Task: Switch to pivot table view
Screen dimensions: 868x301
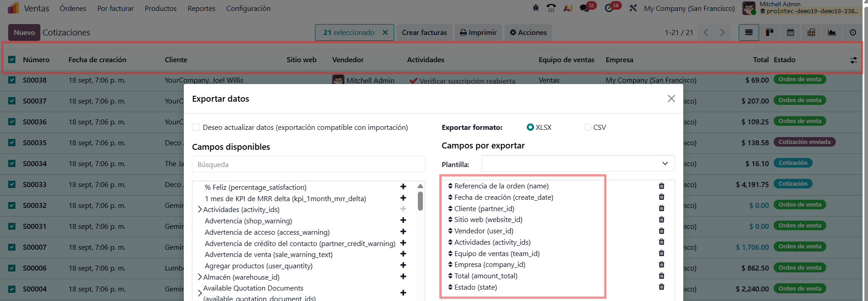Action: [811, 32]
